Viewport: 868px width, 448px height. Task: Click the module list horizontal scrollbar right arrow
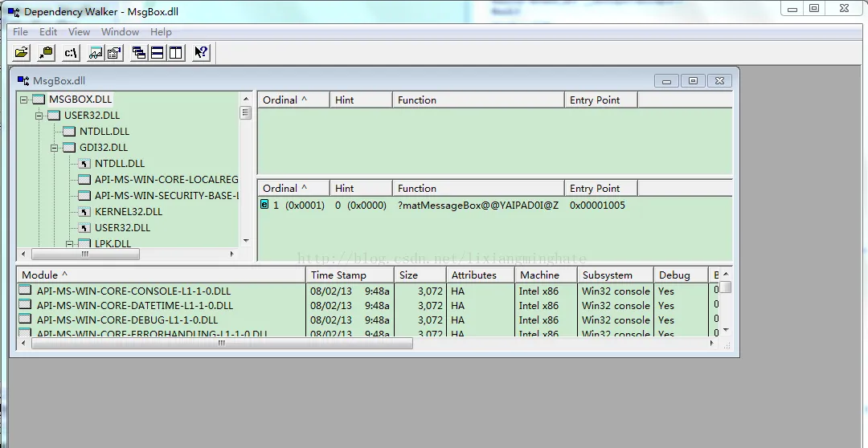pos(712,344)
